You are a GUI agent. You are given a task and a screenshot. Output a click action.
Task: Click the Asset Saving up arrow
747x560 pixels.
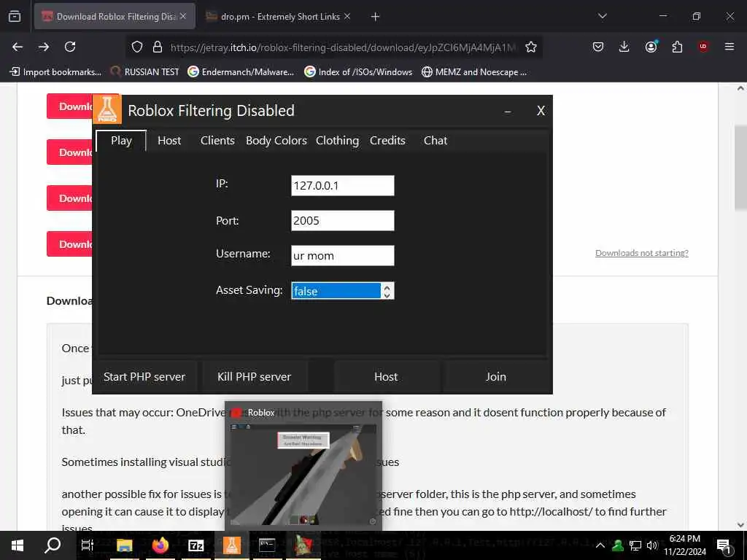(x=387, y=287)
